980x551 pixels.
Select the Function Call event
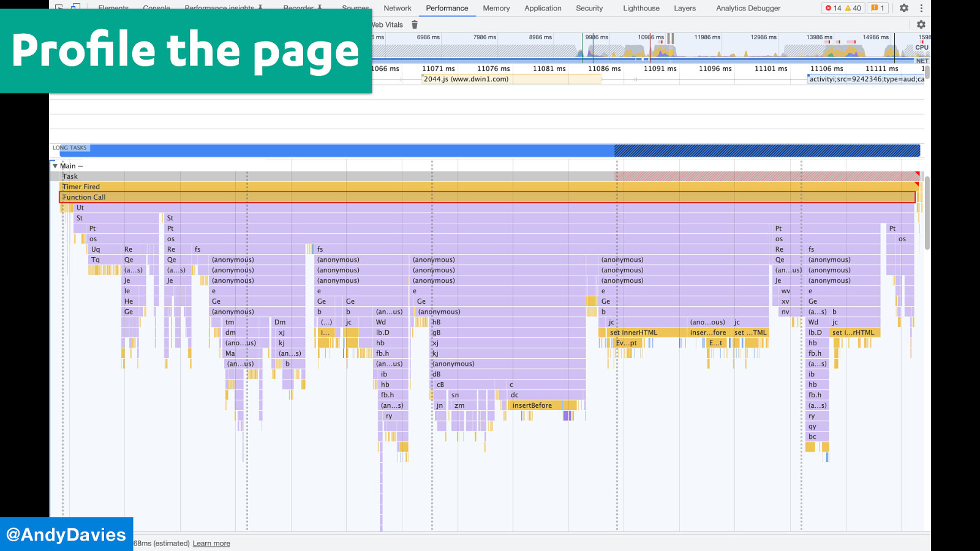(487, 197)
